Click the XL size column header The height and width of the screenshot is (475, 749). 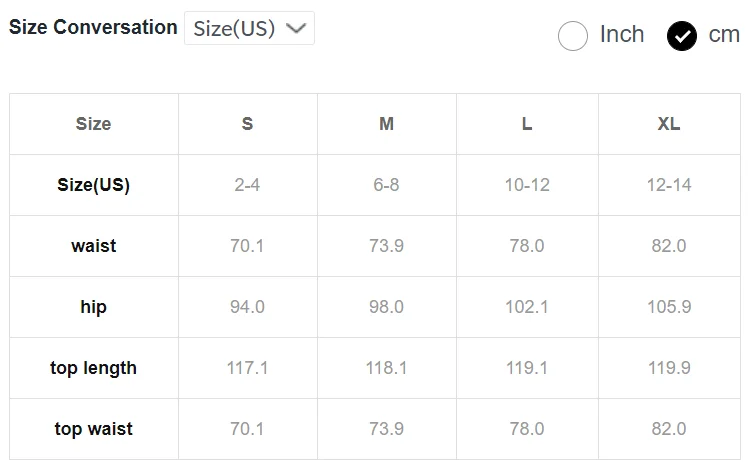pos(668,124)
